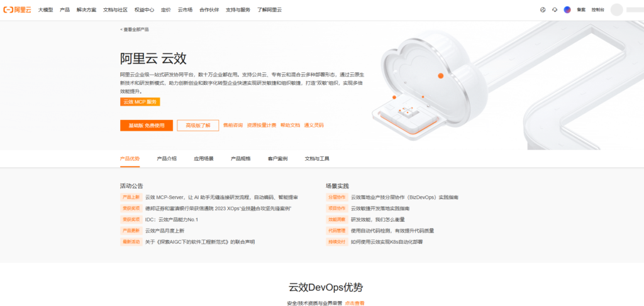Open the globe language/region icon
The width and height of the screenshot is (644, 306).
coord(543,9)
